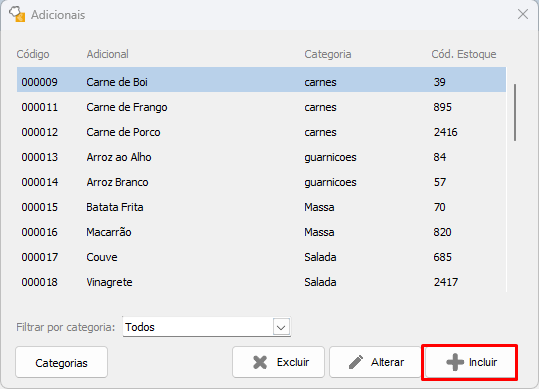
Task: Click stock code 895 cell
Action: point(442,107)
